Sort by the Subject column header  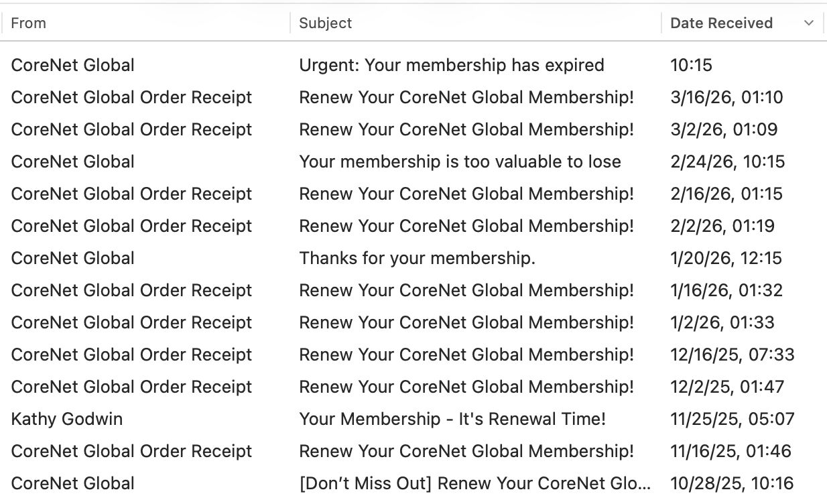click(x=325, y=23)
